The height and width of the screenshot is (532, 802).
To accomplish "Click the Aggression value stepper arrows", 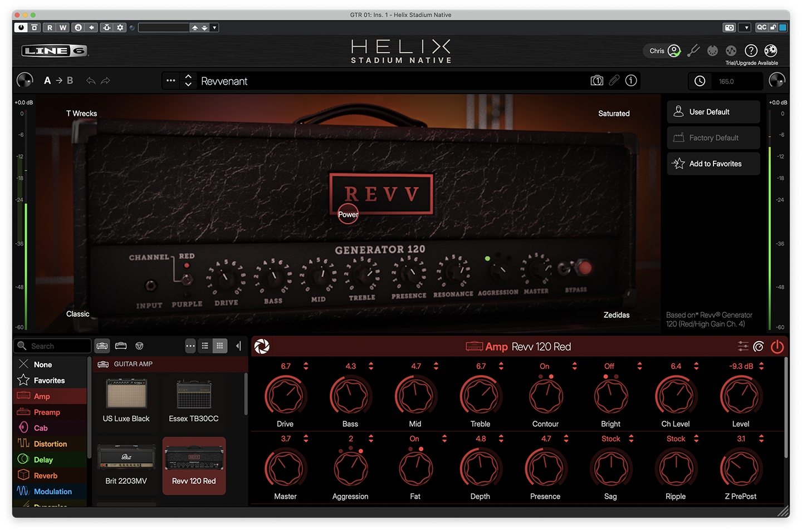I will (371, 439).
